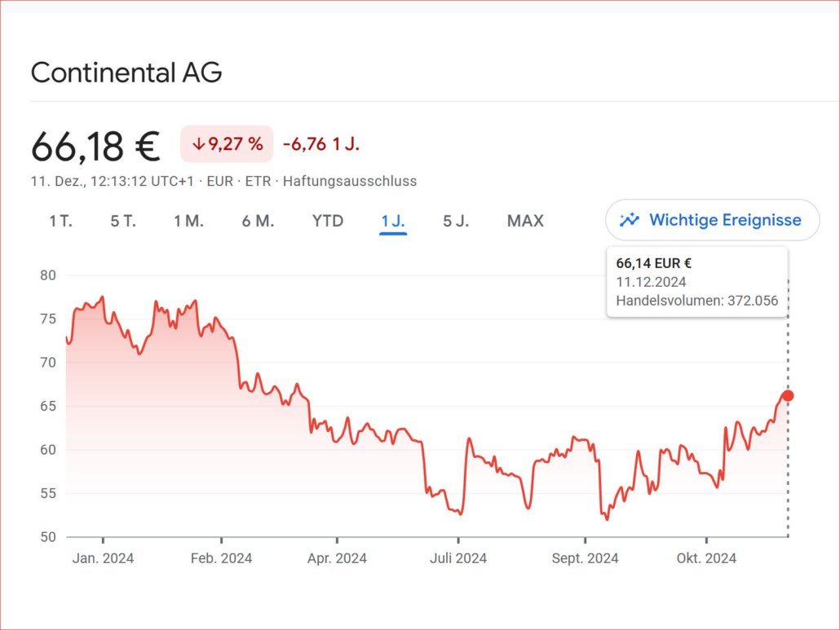Image resolution: width=840 pixels, height=630 pixels.
Task: Open the Haftungsausschluss link
Action: click(350, 182)
